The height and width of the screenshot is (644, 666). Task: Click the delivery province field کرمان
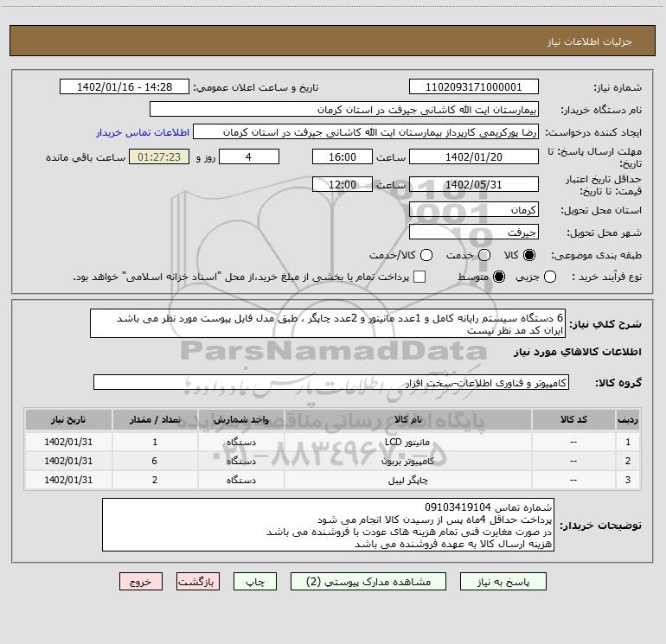tap(474, 209)
